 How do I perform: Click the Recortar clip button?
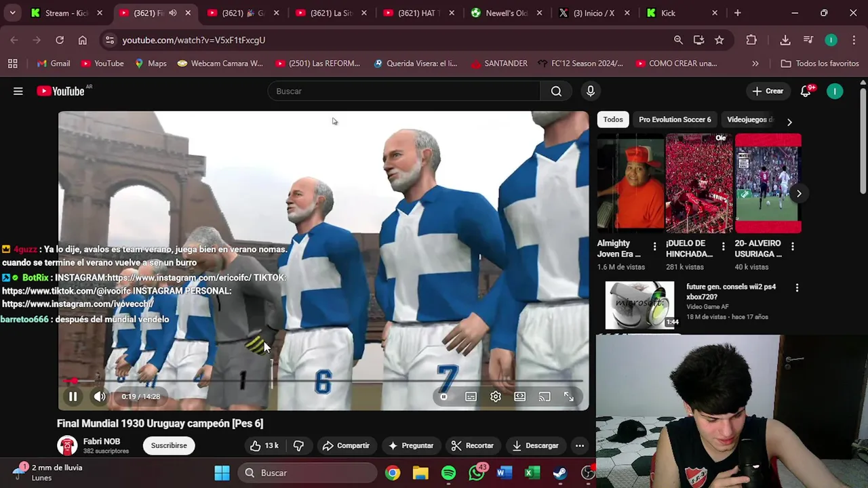473,445
